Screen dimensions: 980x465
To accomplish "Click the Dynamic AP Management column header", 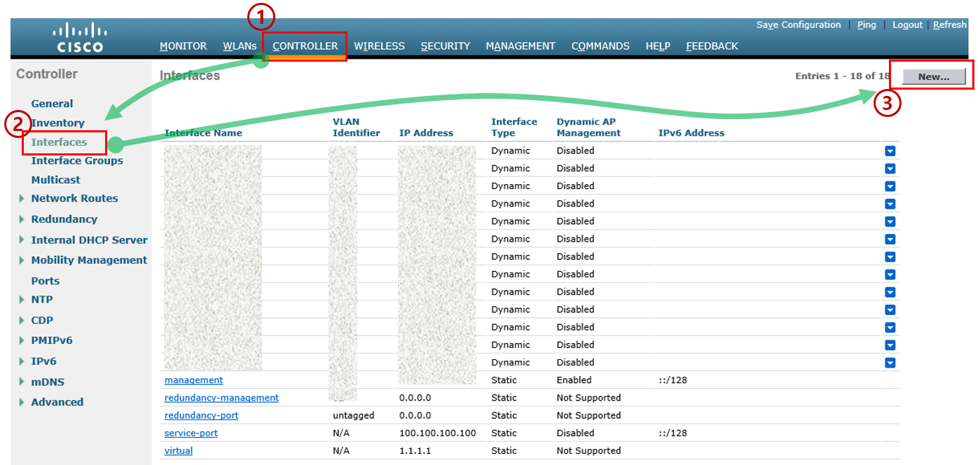I will coord(588,127).
